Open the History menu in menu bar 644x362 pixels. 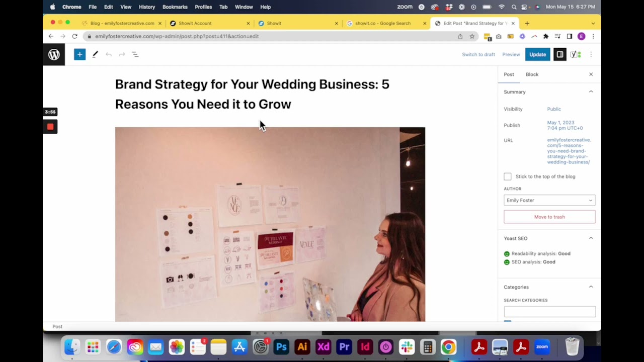[x=147, y=7]
